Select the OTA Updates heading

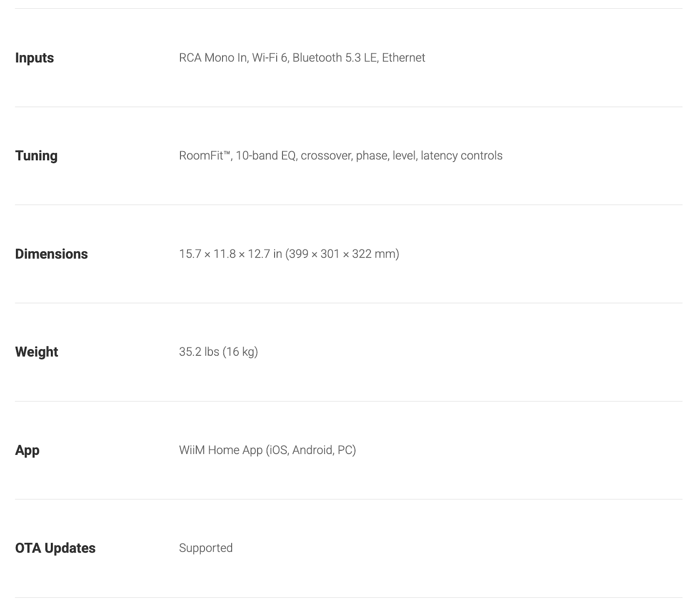tap(55, 548)
